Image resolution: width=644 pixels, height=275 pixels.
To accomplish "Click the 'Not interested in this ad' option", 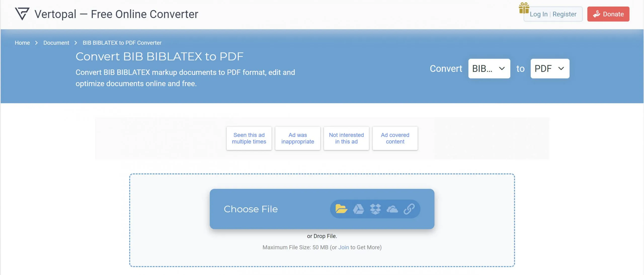I will click(x=346, y=138).
